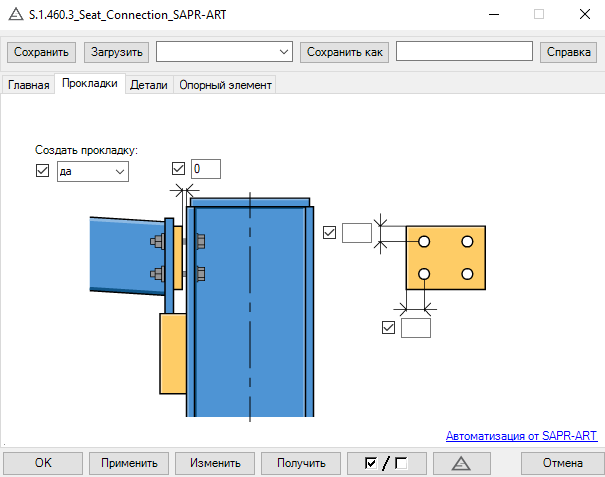The width and height of the screenshot is (605, 477).
Task: Open the Детали tab
Action: pyautogui.click(x=149, y=85)
